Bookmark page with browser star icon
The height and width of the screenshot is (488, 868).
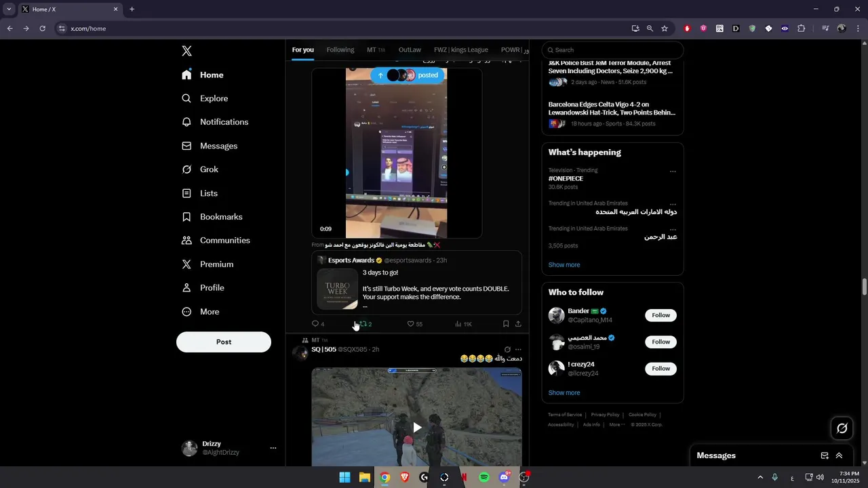coord(665,28)
